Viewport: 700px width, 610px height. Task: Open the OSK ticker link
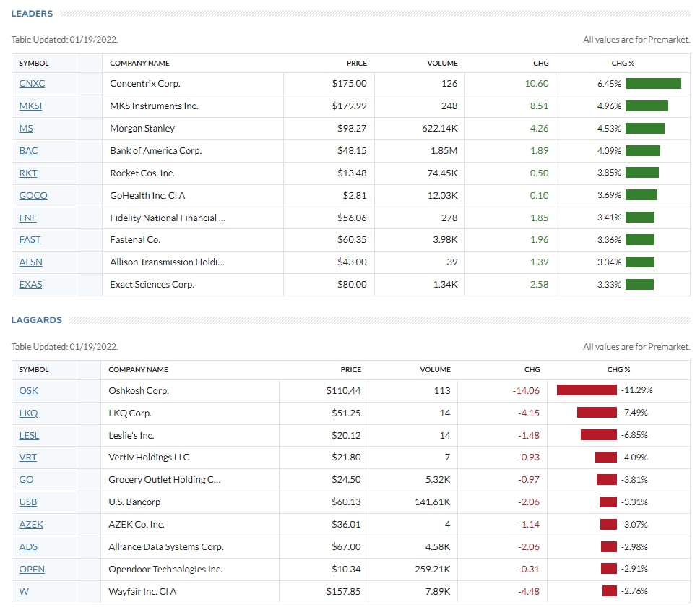click(x=29, y=391)
